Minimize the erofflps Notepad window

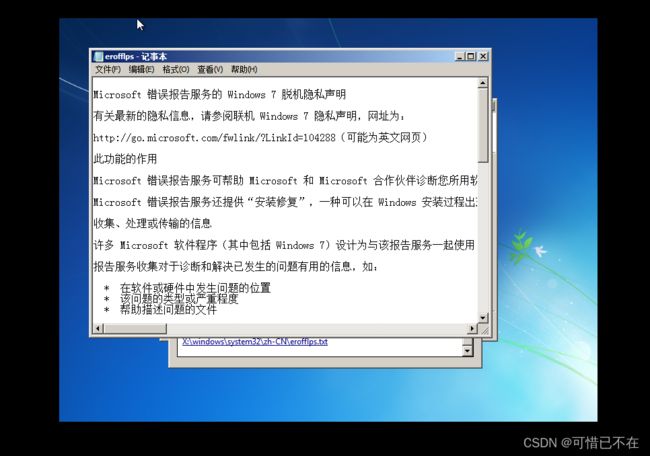coord(460,56)
